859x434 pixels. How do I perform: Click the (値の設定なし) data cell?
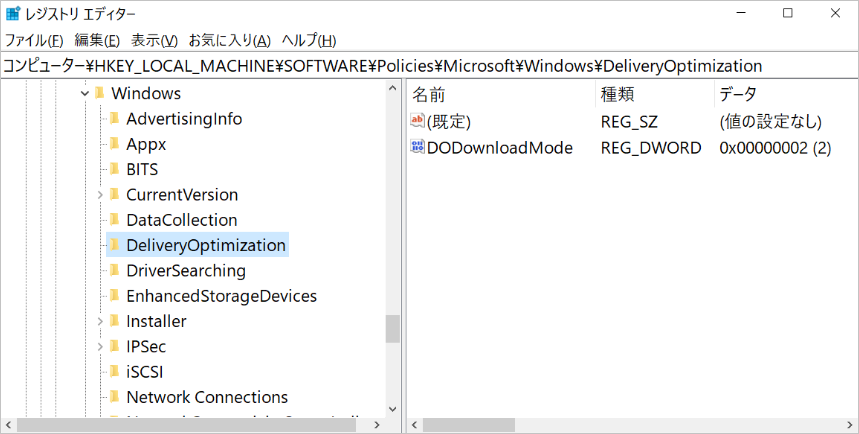click(x=771, y=122)
